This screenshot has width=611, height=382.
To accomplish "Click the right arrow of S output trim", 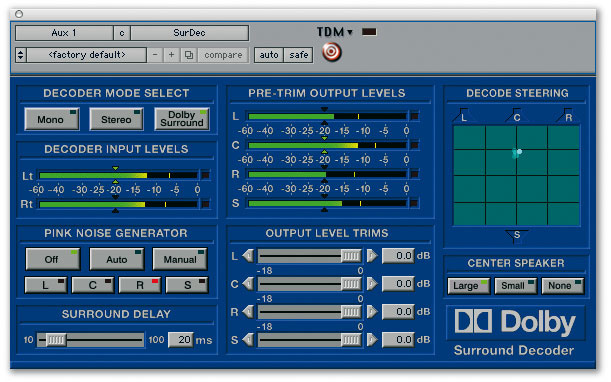I will (x=372, y=340).
